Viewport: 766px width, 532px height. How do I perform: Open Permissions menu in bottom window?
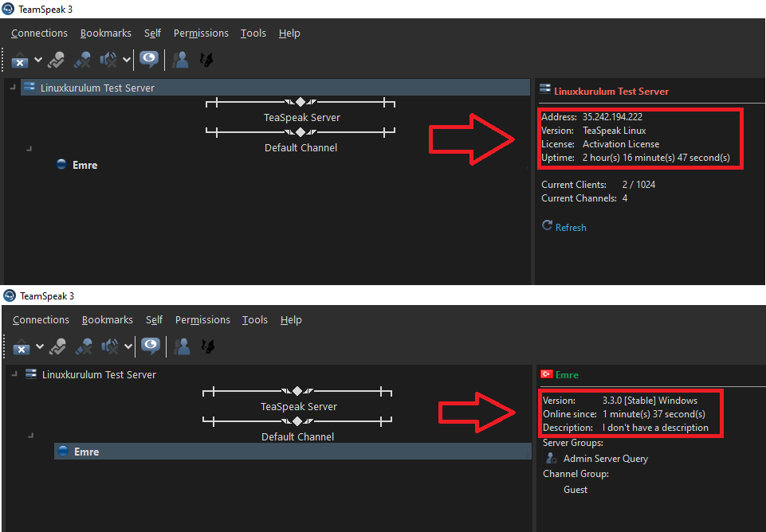point(202,319)
